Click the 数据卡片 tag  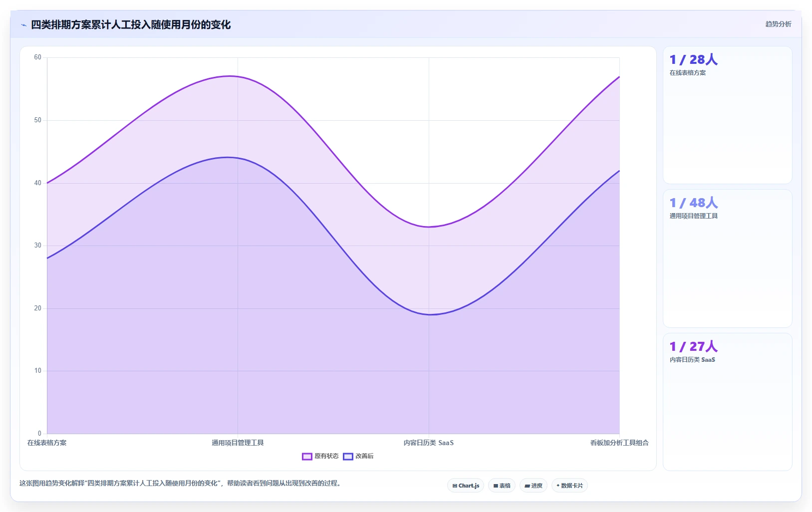pos(569,486)
